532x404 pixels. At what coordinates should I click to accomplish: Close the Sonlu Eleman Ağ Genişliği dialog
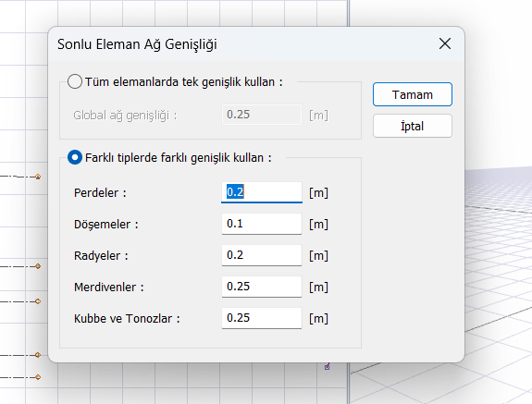pyautogui.click(x=445, y=43)
